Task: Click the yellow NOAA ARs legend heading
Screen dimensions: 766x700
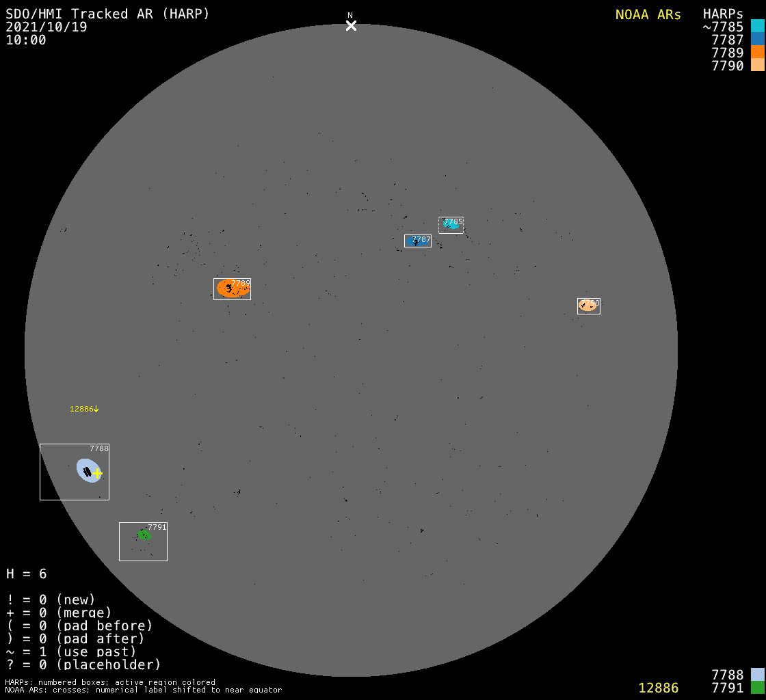Action: tap(648, 14)
